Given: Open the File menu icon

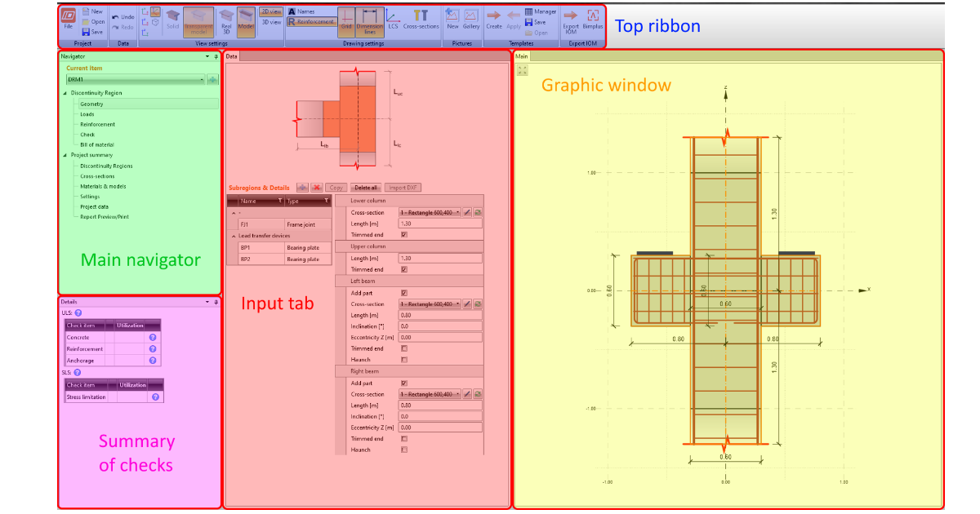Looking at the screenshot, I should (x=68, y=19).
